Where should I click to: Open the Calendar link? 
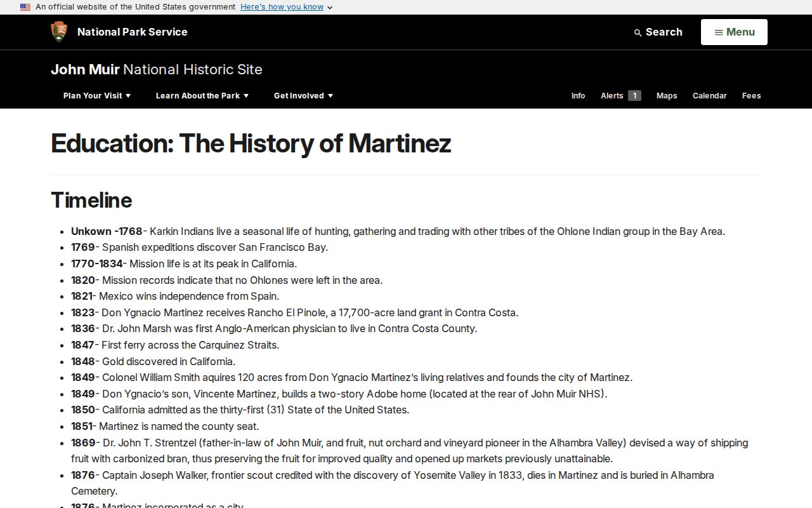(x=709, y=96)
